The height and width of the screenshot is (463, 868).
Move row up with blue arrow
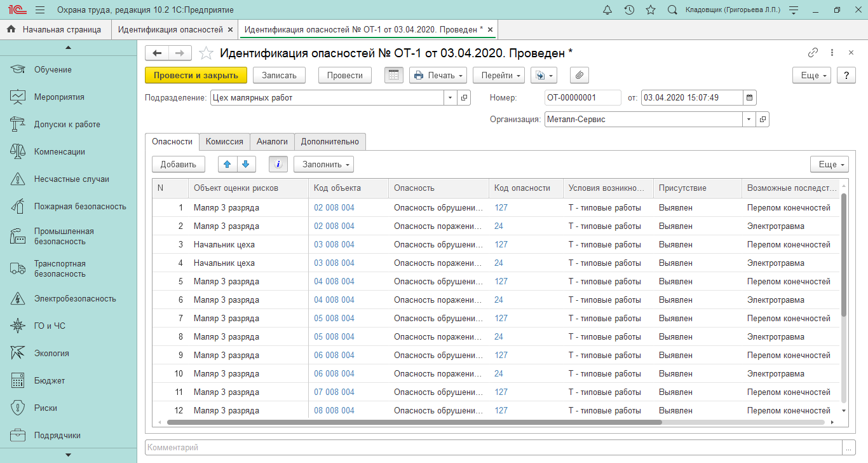(227, 164)
